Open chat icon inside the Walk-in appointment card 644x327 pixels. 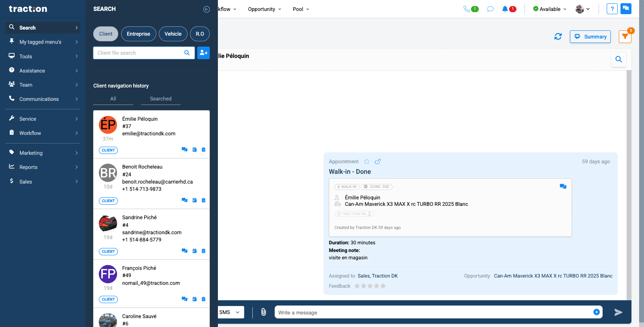click(x=563, y=186)
